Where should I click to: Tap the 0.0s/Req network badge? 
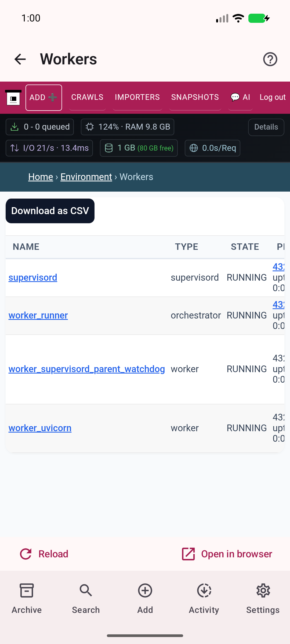212,148
